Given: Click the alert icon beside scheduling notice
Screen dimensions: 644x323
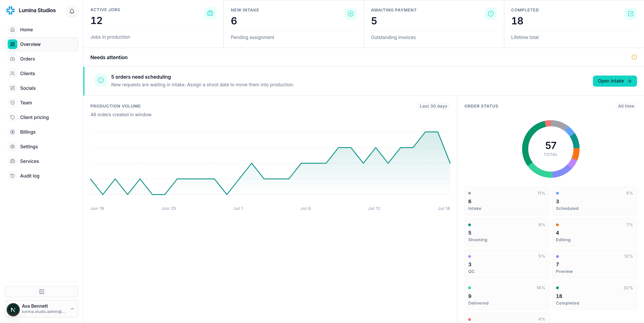Looking at the screenshot, I should point(101,80).
